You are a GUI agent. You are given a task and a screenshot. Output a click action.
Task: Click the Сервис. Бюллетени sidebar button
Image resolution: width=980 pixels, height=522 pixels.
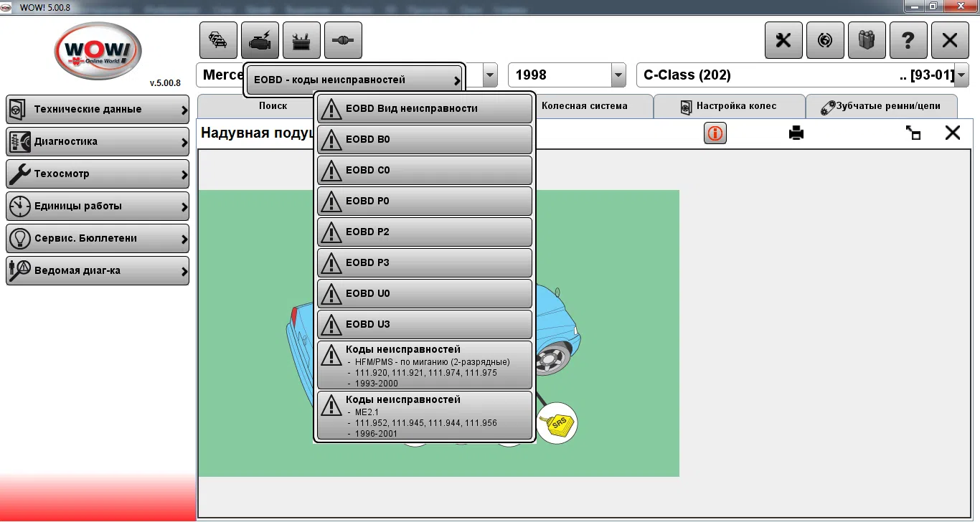[98, 239]
